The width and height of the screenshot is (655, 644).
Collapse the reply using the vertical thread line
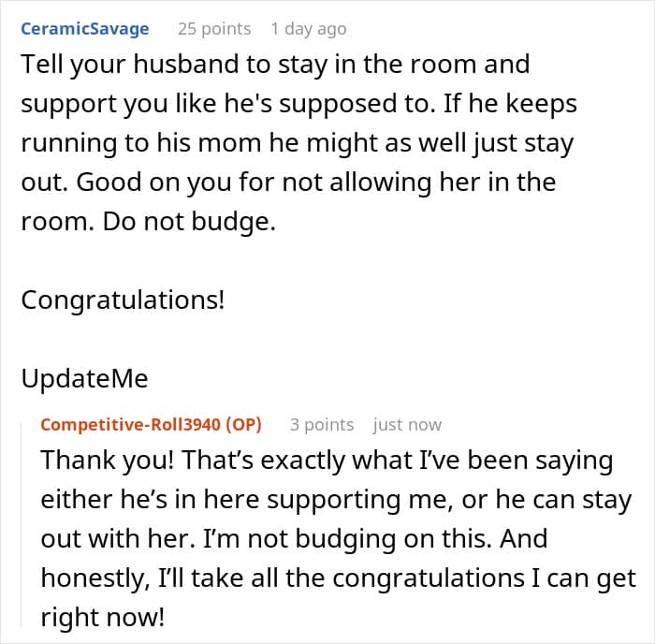22,524
